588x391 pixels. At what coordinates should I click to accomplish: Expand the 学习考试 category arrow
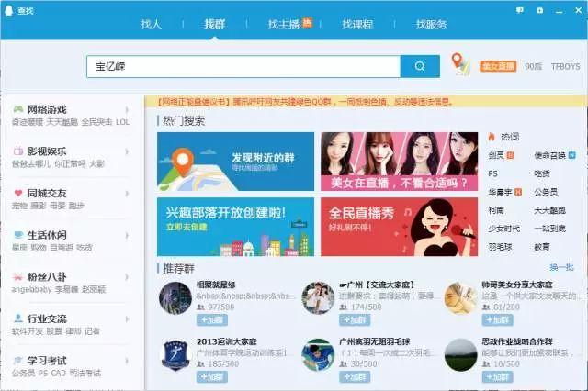pos(127,361)
